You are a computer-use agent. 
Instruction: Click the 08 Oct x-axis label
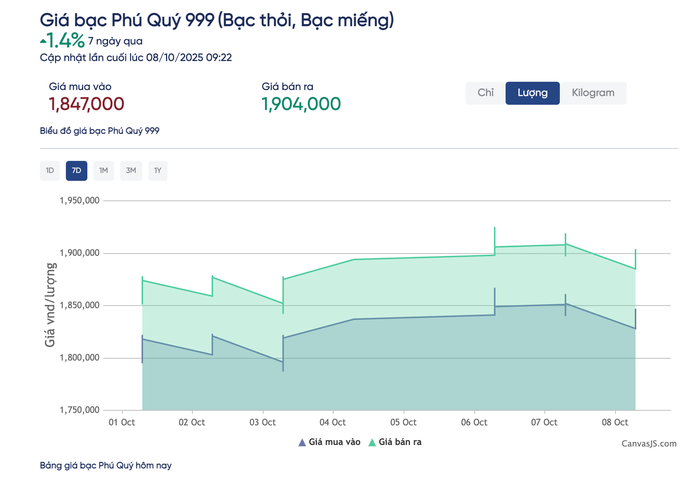click(613, 423)
